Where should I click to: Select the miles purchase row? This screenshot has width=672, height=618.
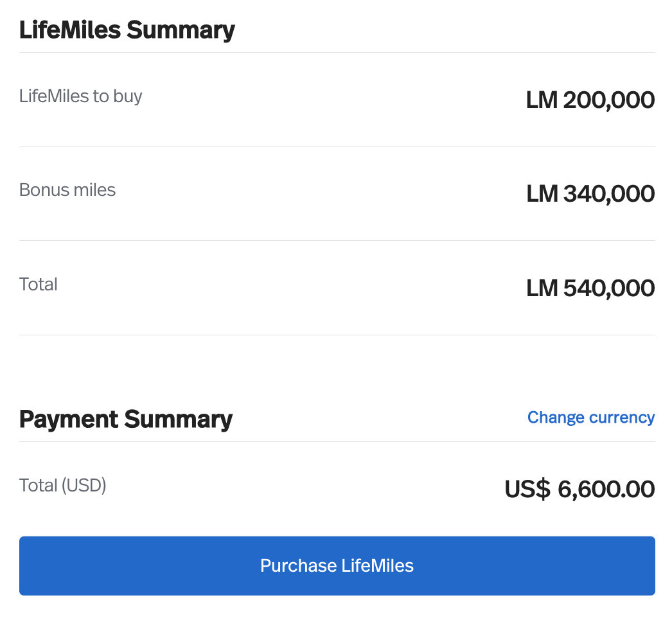[337, 100]
